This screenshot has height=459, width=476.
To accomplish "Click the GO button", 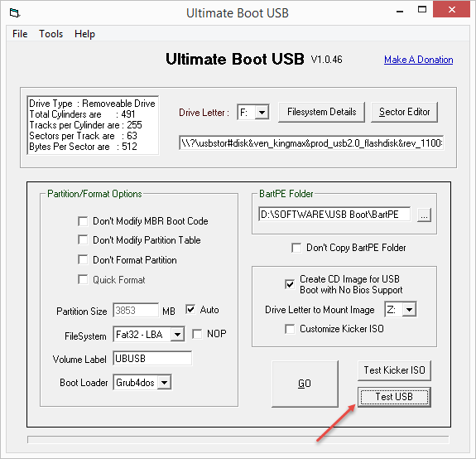I will [x=305, y=384].
